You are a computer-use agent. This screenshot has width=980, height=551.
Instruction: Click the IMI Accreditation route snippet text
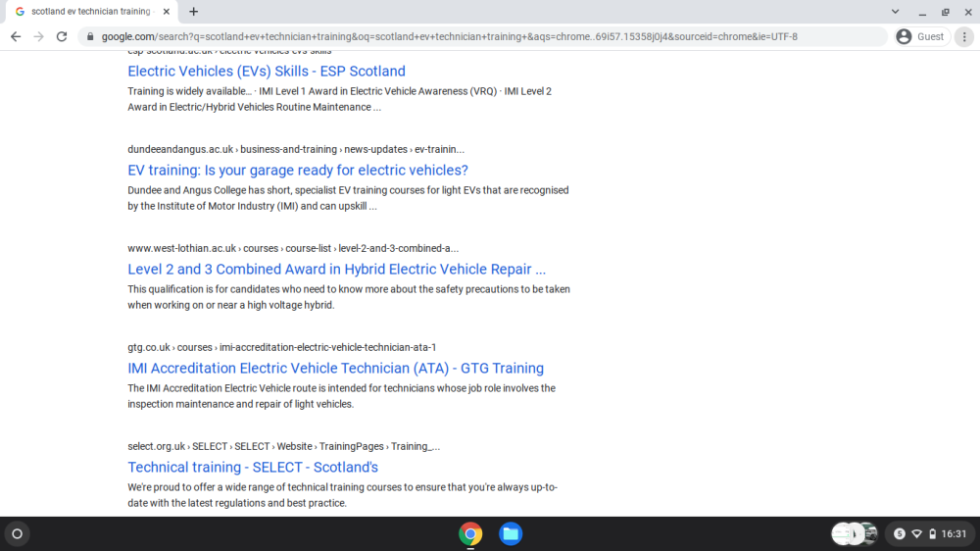341,396
